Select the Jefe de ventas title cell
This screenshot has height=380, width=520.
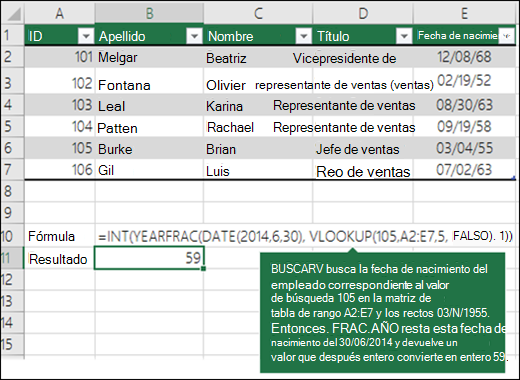(x=363, y=148)
